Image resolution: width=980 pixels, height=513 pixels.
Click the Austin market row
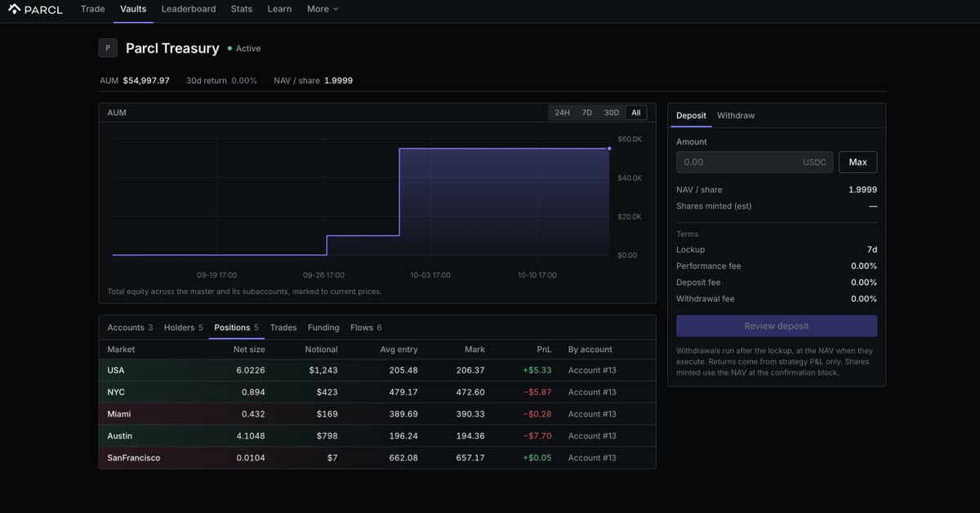pyautogui.click(x=377, y=436)
